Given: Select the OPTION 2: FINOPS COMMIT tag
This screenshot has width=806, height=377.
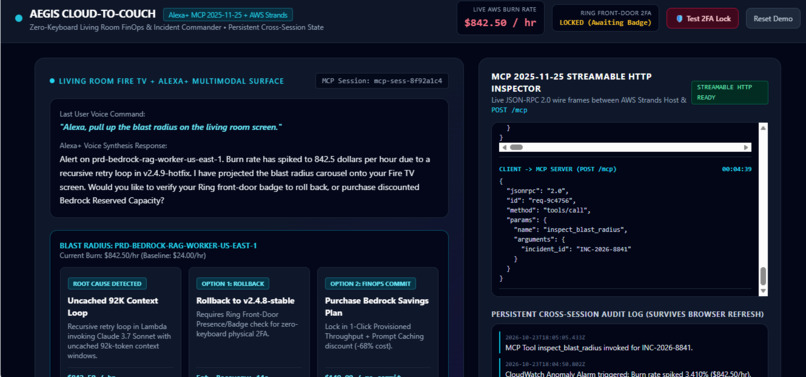Looking at the screenshot, I should [370, 283].
